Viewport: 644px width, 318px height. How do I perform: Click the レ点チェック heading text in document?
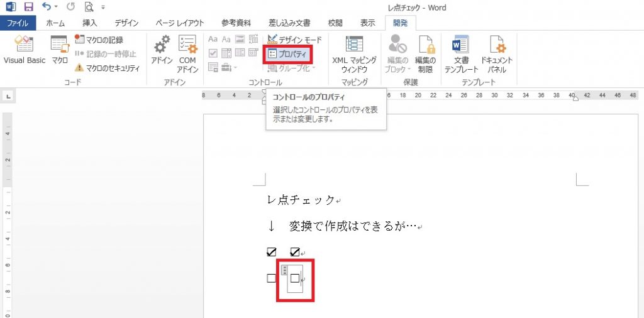click(301, 200)
